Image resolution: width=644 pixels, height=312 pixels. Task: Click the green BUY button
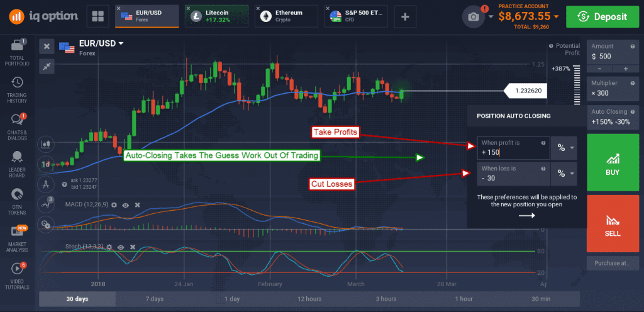point(613,162)
